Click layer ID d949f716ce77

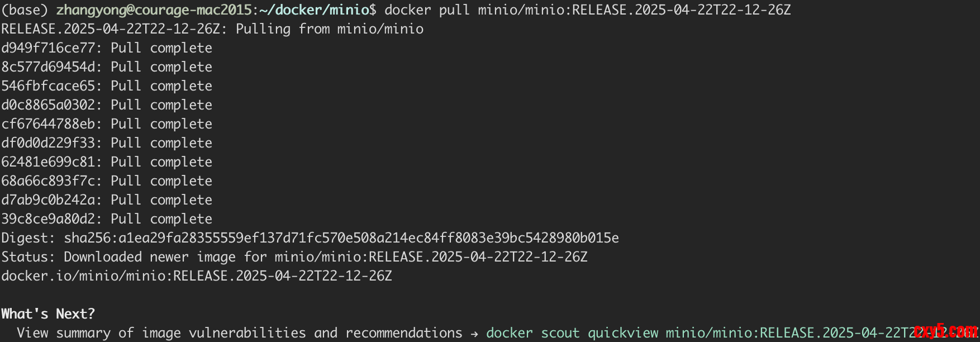pyautogui.click(x=48, y=48)
